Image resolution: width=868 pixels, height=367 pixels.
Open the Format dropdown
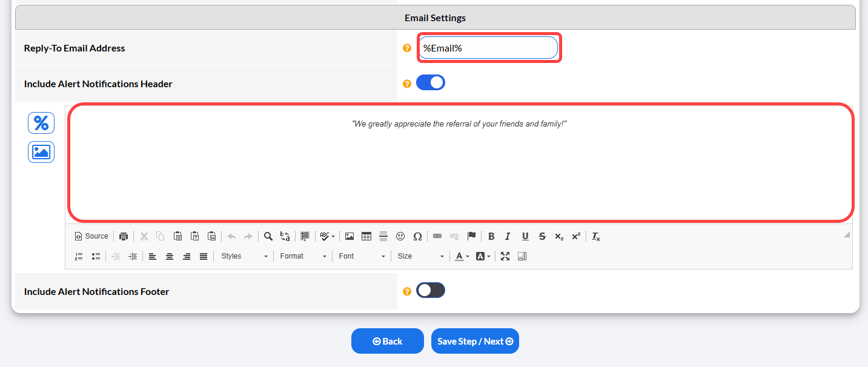coord(303,256)
